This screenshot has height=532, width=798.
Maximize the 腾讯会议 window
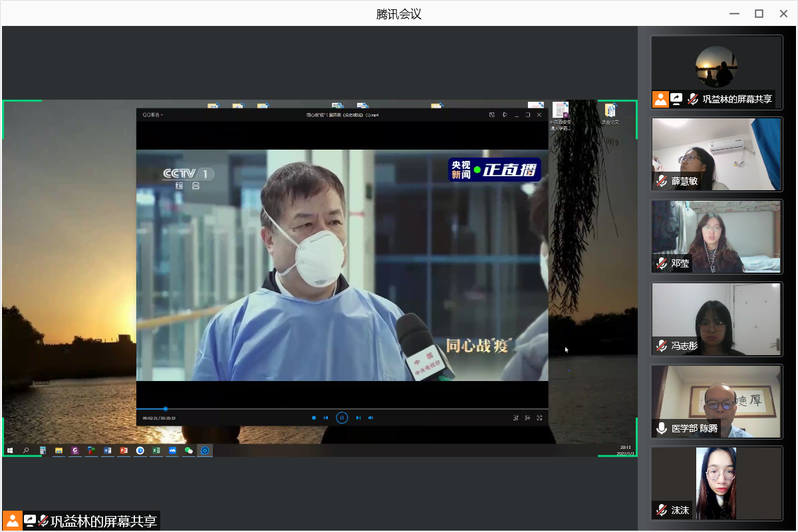click(759, 13)
